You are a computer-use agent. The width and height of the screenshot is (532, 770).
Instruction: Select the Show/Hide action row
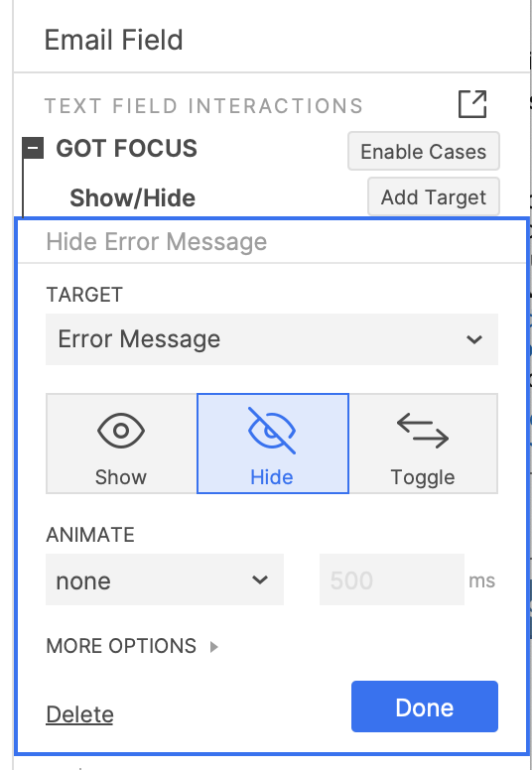click(x=133, y=197)
